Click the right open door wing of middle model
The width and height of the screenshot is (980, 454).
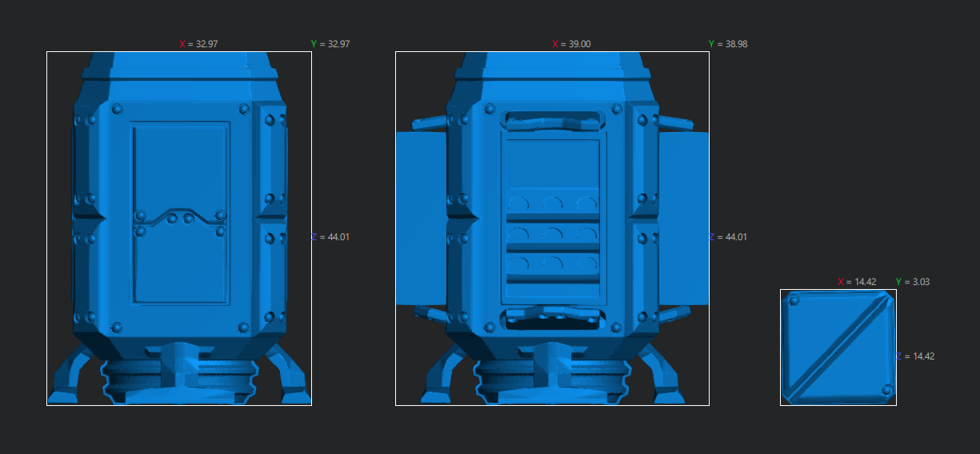point(684,218)
